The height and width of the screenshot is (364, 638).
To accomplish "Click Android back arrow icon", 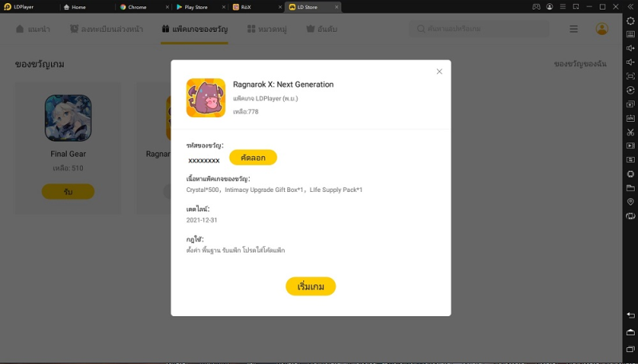I will pyautogui.click(x=630, y=315).
